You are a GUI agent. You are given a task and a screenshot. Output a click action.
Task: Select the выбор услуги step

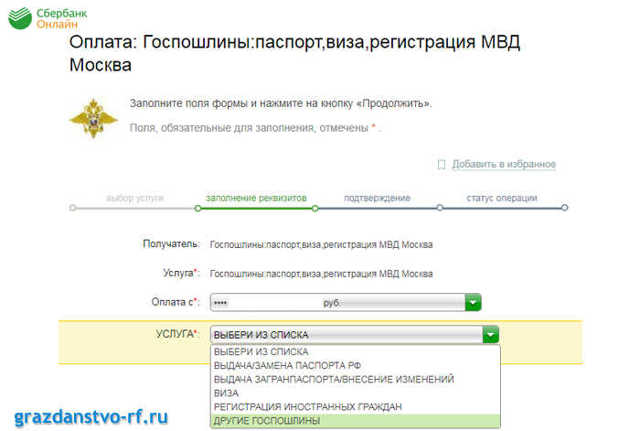(135, 198)
